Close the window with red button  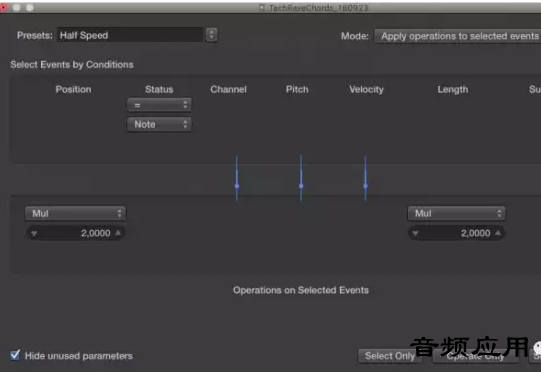[3, 7]
